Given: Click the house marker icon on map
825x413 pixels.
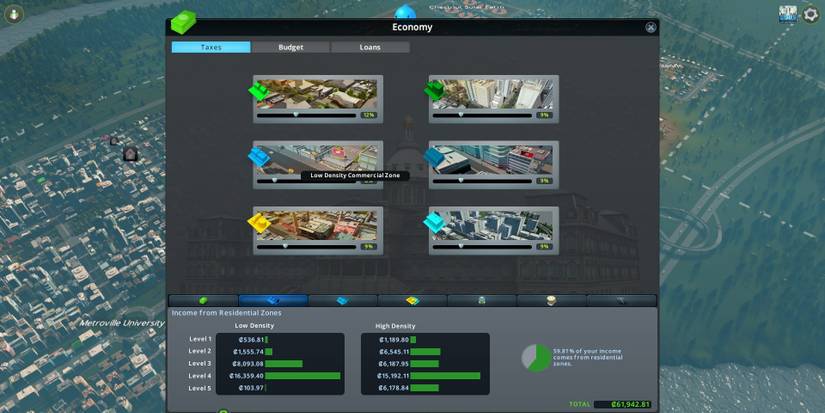Looking at the screenshot, I should [130, 154].
